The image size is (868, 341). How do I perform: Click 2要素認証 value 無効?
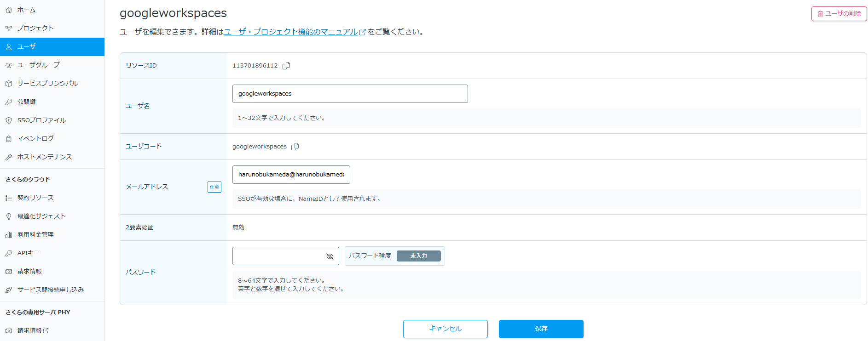[x=238, y=227]
